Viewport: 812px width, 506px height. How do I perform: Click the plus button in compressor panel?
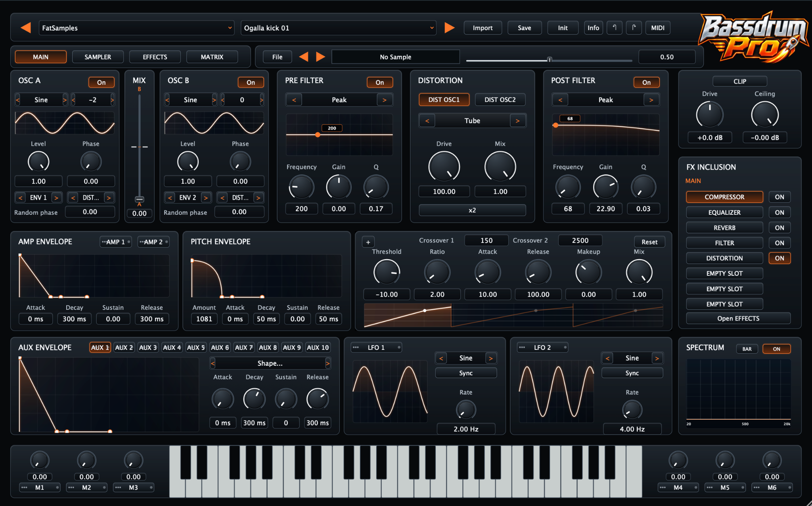[368, 242]
